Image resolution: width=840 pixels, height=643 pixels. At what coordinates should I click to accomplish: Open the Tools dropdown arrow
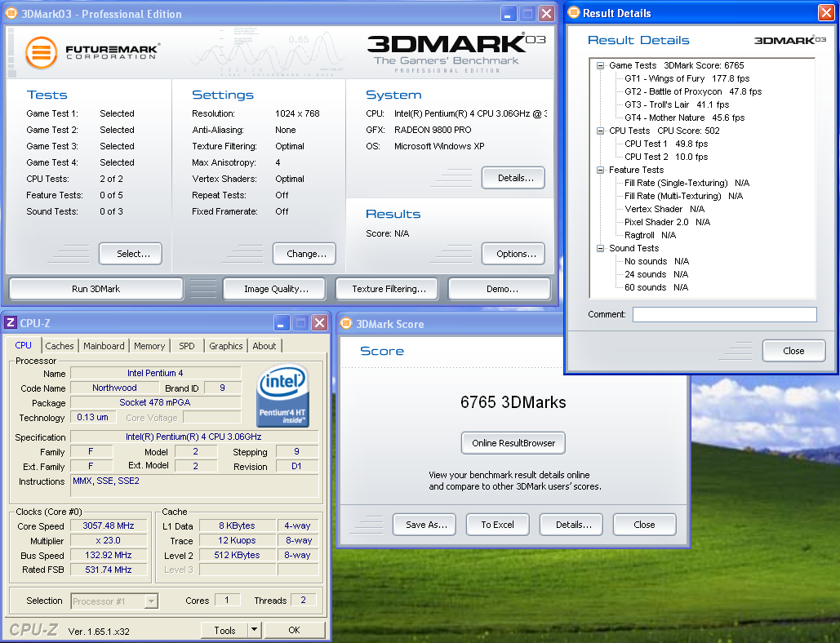[x=255, y=630]
